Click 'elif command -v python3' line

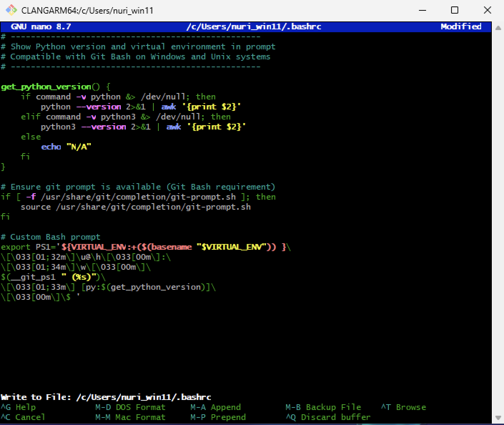[125, 117]
